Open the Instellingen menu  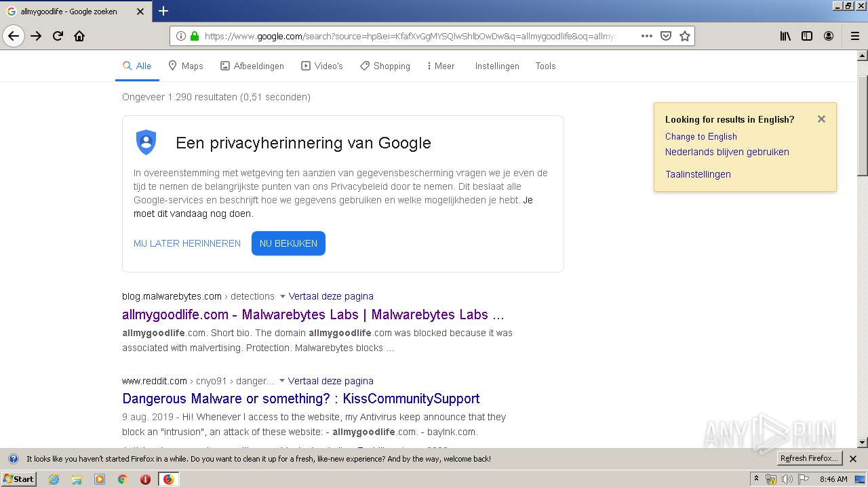[x=497, y=66]
